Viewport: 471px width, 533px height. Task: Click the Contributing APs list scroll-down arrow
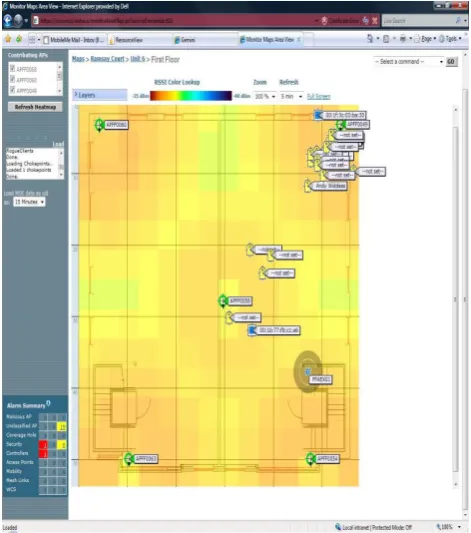click(x=59, y=91)
